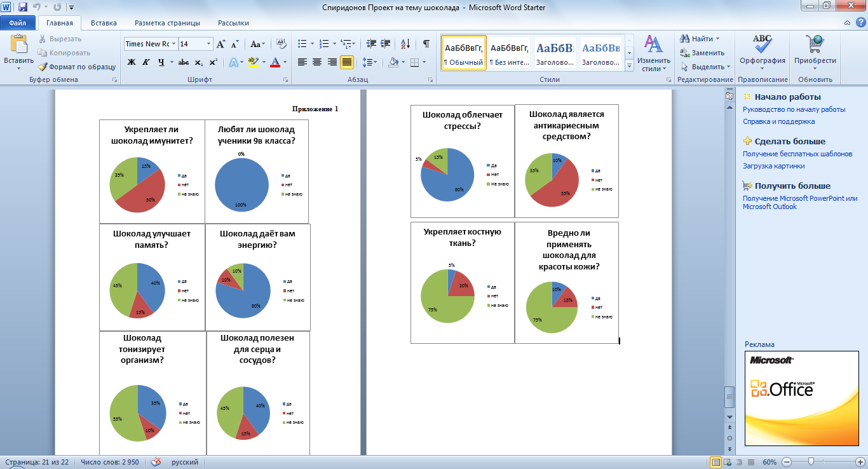Expand the Найти dropdown arrow
This screenshot has width=868, height=469.
[718, 39]
